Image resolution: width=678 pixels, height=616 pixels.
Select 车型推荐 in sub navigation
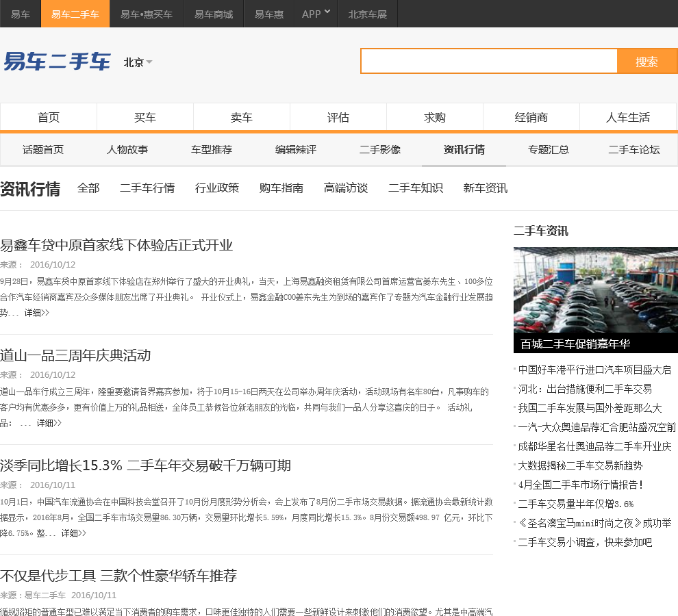212,150
